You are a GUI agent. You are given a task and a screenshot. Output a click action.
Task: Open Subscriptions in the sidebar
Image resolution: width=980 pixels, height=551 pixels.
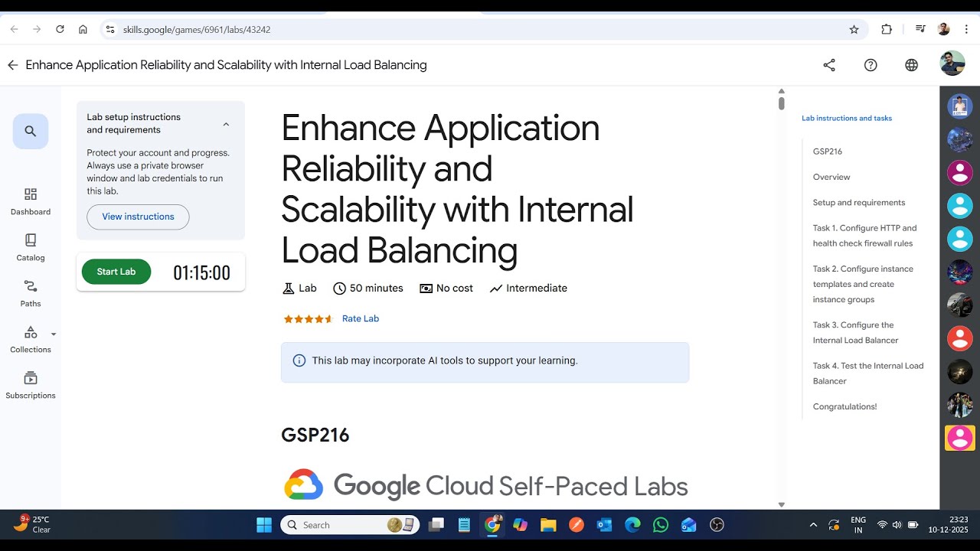pyautogui.click(x=31, y=386)
